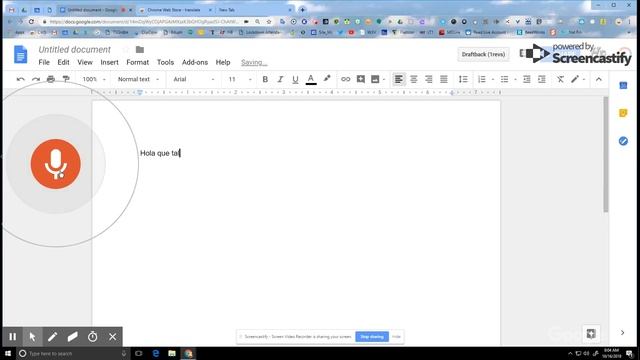Screen dimensions: 640x360
Task: Open the 100% zoom dropdown
Action: click(x=94, y=79)
